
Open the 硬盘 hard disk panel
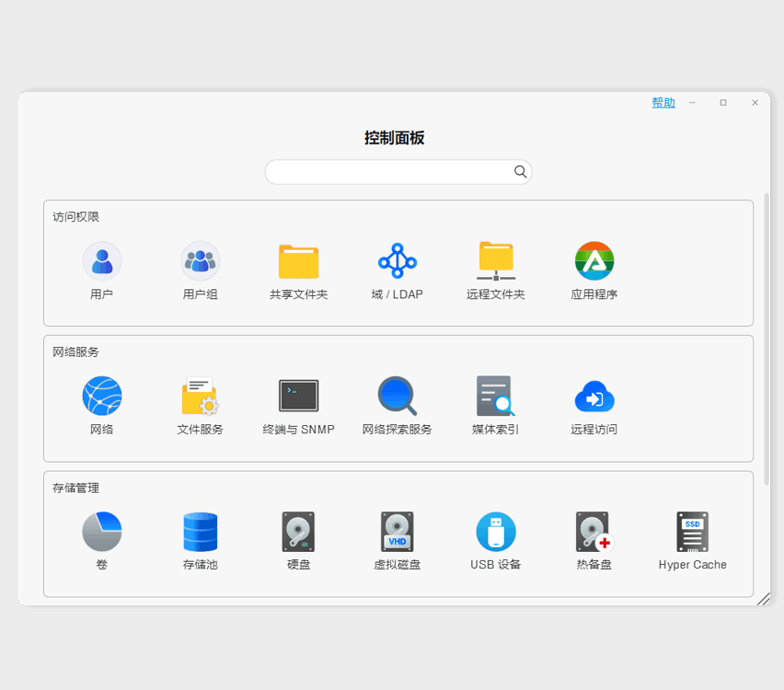pyautogui.click(x=298, y=541)
